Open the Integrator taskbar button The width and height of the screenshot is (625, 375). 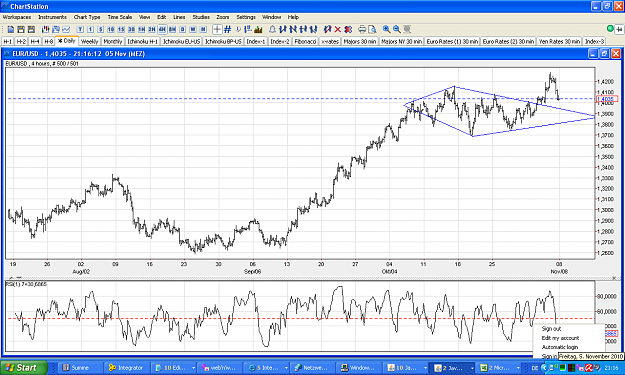[x=126, y=368]
